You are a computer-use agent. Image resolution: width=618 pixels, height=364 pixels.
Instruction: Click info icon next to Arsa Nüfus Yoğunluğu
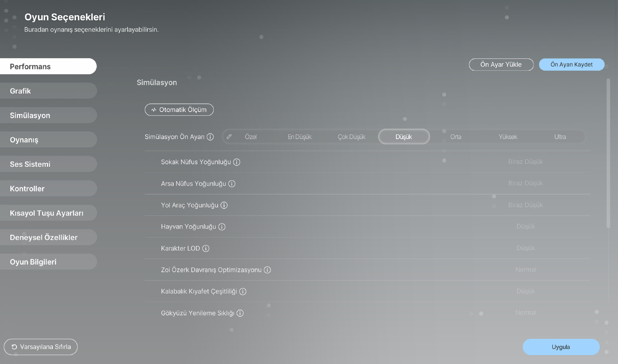(x=232, y=183)
